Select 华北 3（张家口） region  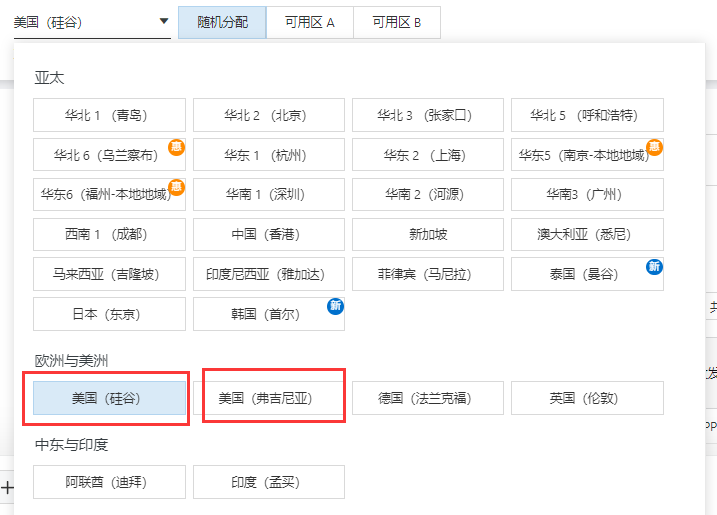click(427, 115)
